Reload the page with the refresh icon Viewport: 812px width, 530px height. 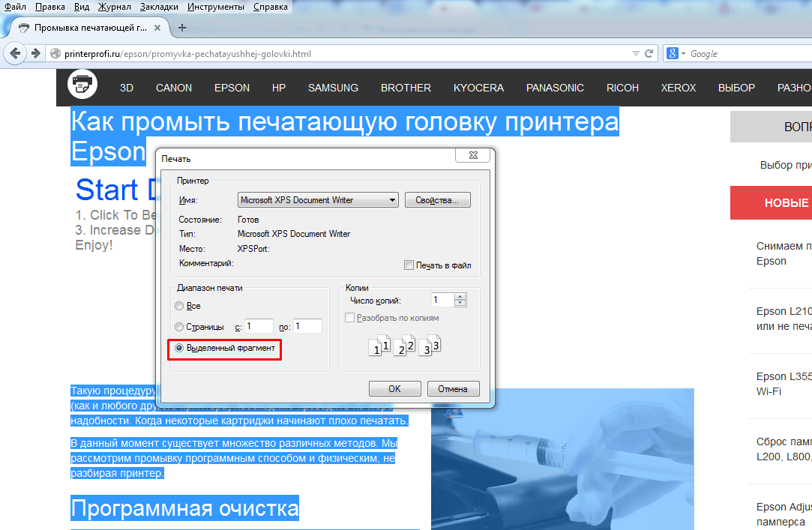pos(649,53)
